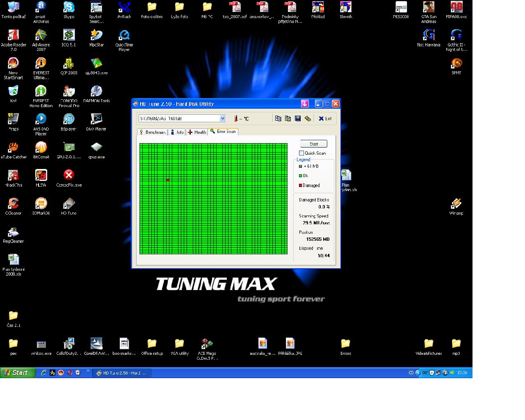The width and height of the screenshot is (525, 420).
Task: Select the Adobe Reader 7.0 desktop icon
Action: 14,40
